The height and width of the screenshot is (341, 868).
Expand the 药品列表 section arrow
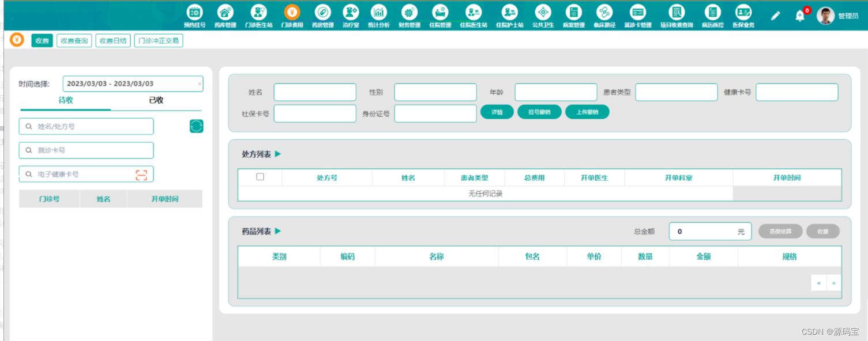coord(277,231)
